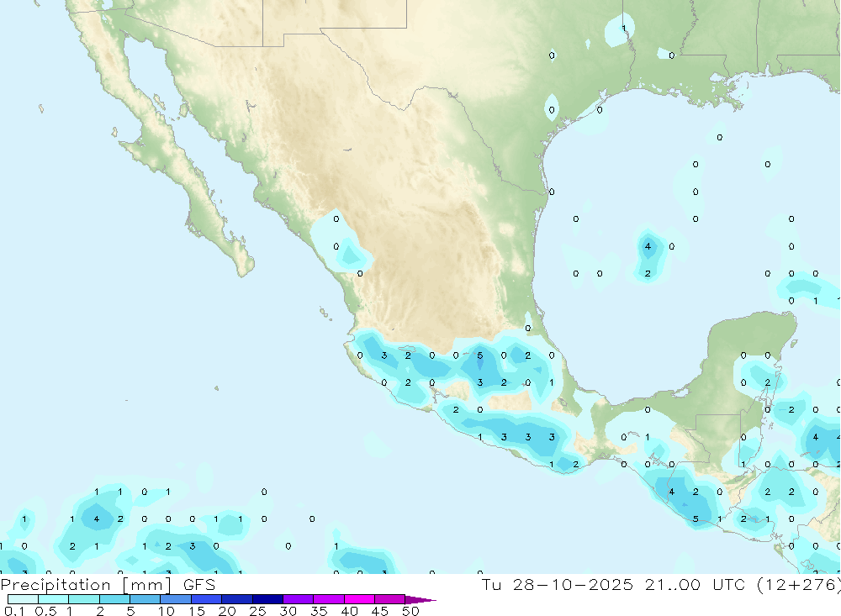Select the "45" legend label
Screen dimensions: 841x616
pos(380,611)
